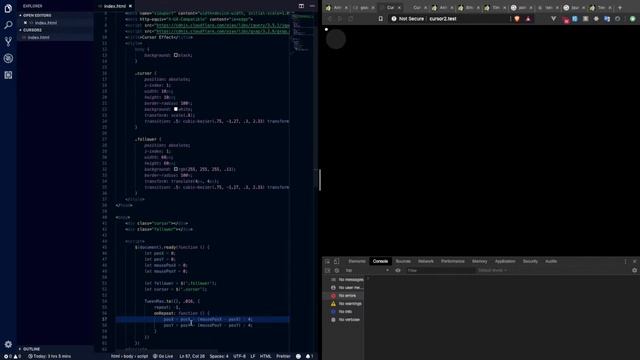Click the console Filter input field
The width and height of the screenshot is (640, 360).
(440, 270)
